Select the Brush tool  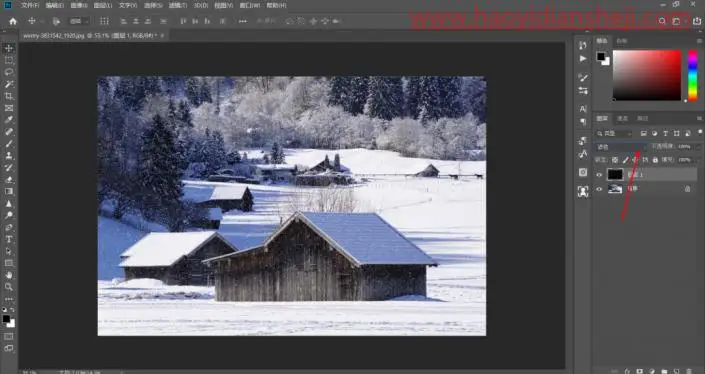[x=9, y=144]
